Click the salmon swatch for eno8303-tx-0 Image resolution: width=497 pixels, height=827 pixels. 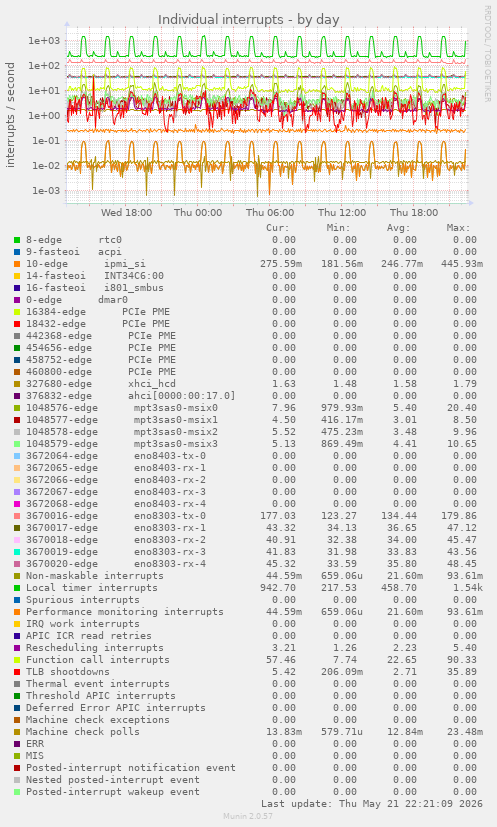17,516
